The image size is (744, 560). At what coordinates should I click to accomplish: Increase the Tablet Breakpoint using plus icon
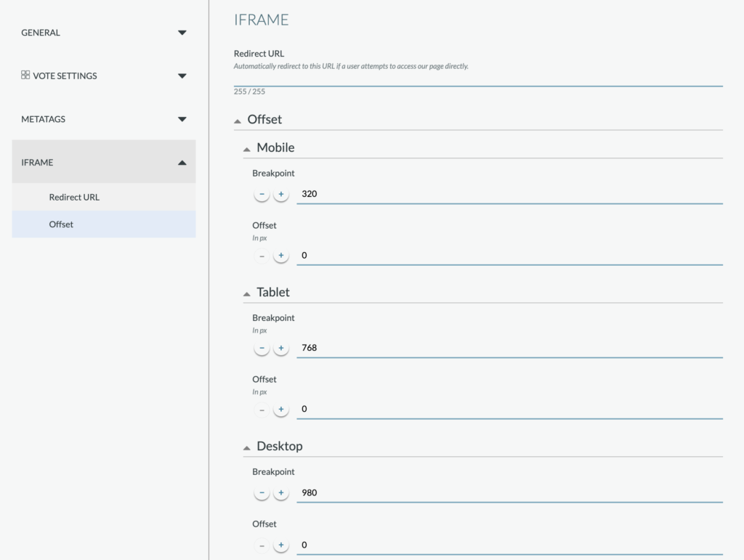point(281,348)
